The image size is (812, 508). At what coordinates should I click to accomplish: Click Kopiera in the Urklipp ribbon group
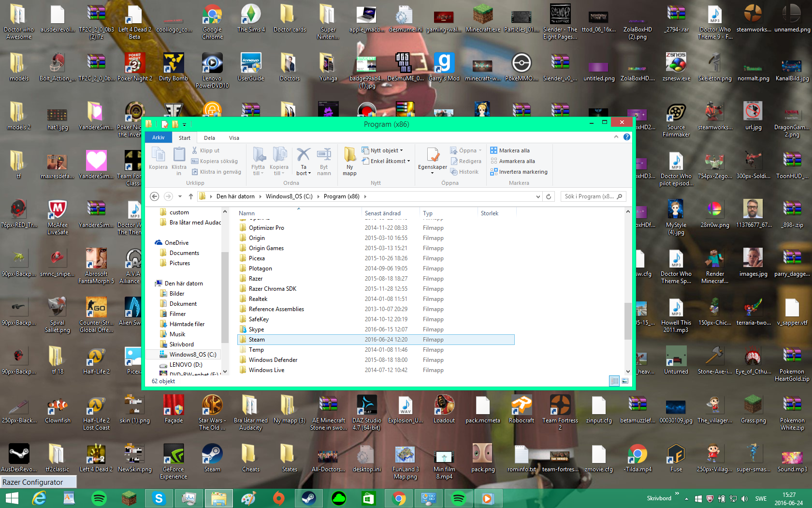(x=158, y=158)
